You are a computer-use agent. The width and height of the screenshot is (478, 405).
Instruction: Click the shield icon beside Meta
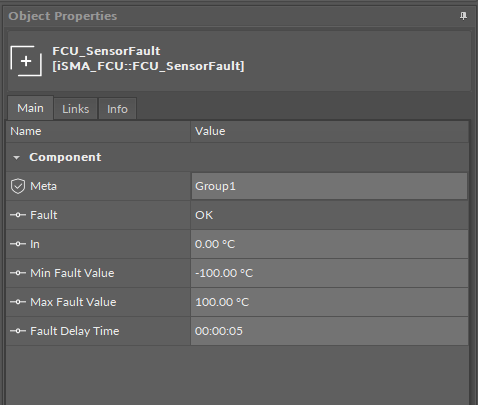[18, 186]
